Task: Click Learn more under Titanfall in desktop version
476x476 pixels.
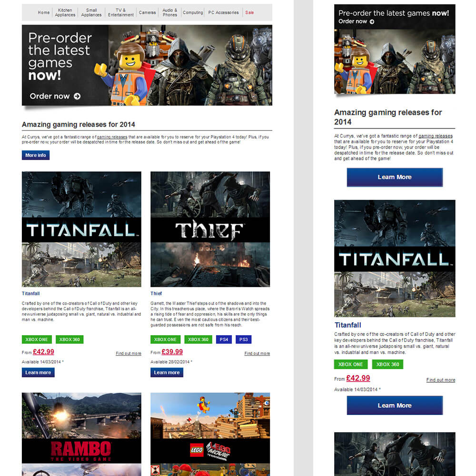Action: pyautogui.click(x=38, y=373)
